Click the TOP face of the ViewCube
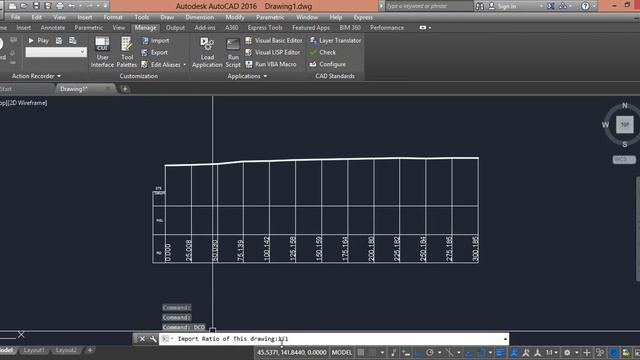The height and width of the screenshot is (360, 640). tap(624, 124)
